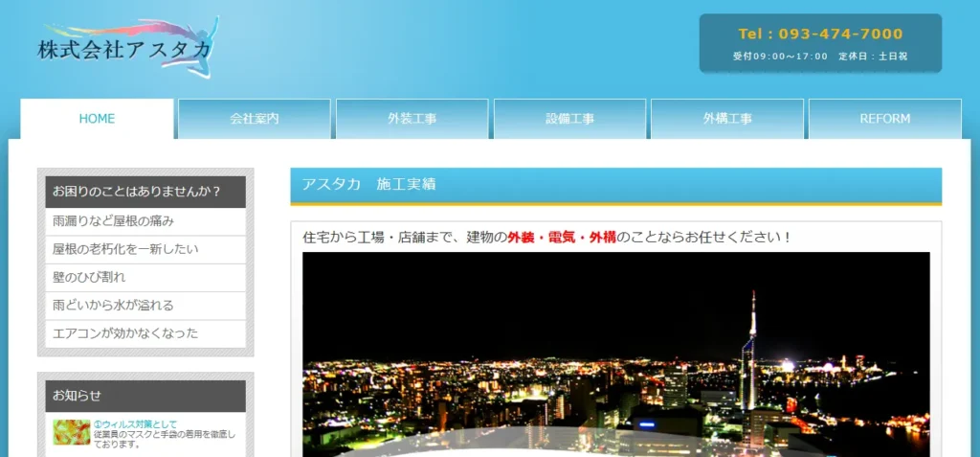Click the 株式会社アスタカ logo
The height and width of the screenshot is (457, 980).
pos(124,49)
